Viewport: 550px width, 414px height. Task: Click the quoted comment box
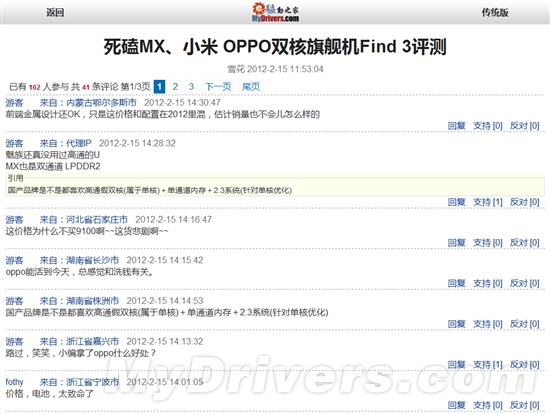tap(275, 185)
